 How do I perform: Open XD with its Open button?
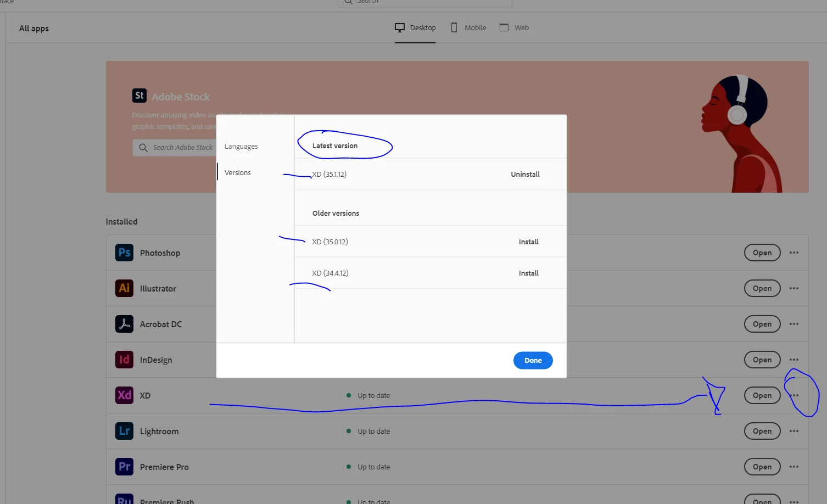pos(762,395)
